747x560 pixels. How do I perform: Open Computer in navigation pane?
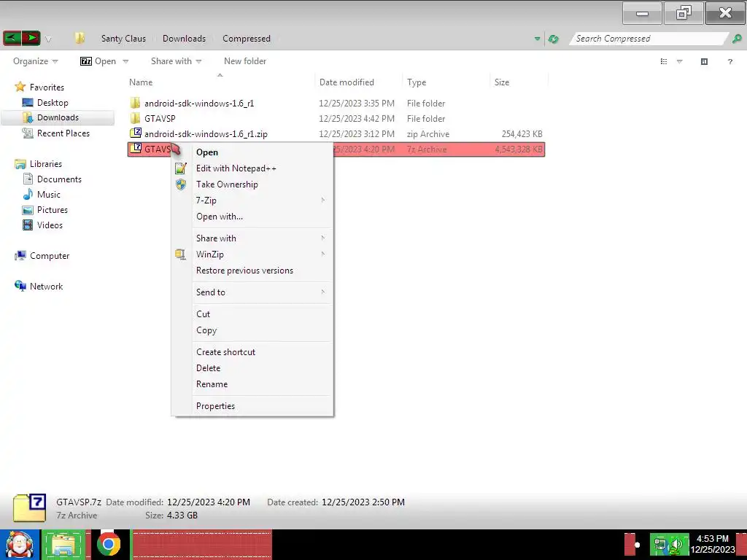(x=50, y=256)
